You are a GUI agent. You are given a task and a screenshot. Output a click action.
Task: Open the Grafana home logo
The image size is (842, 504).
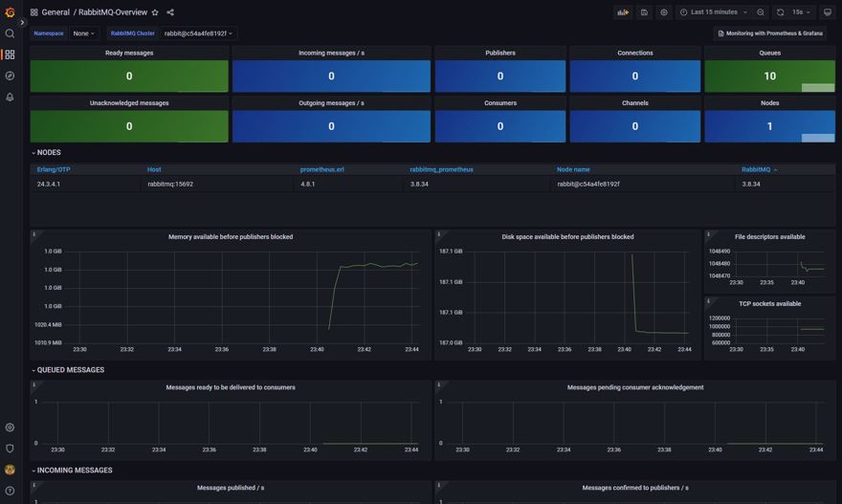pyautogui.click(x=10, y=11)
